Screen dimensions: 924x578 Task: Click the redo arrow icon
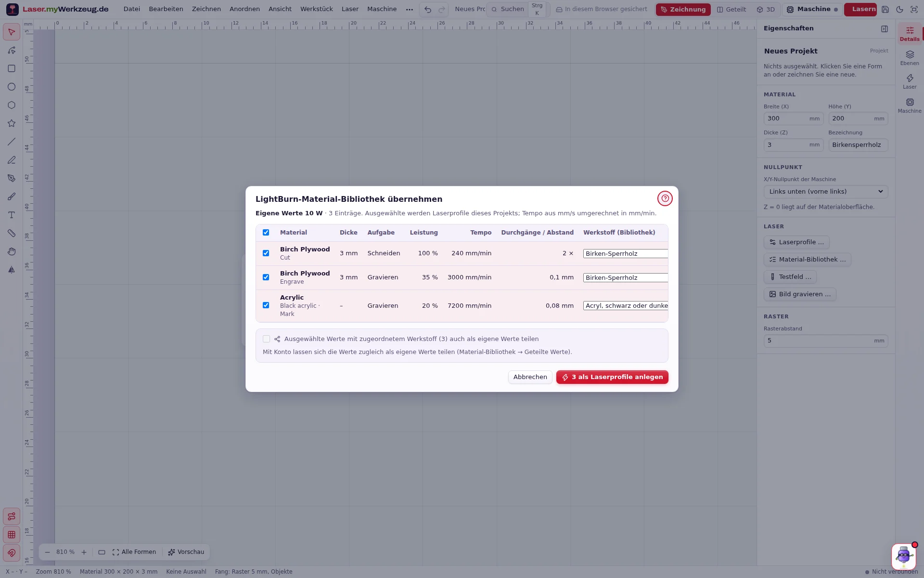[441, 9]
